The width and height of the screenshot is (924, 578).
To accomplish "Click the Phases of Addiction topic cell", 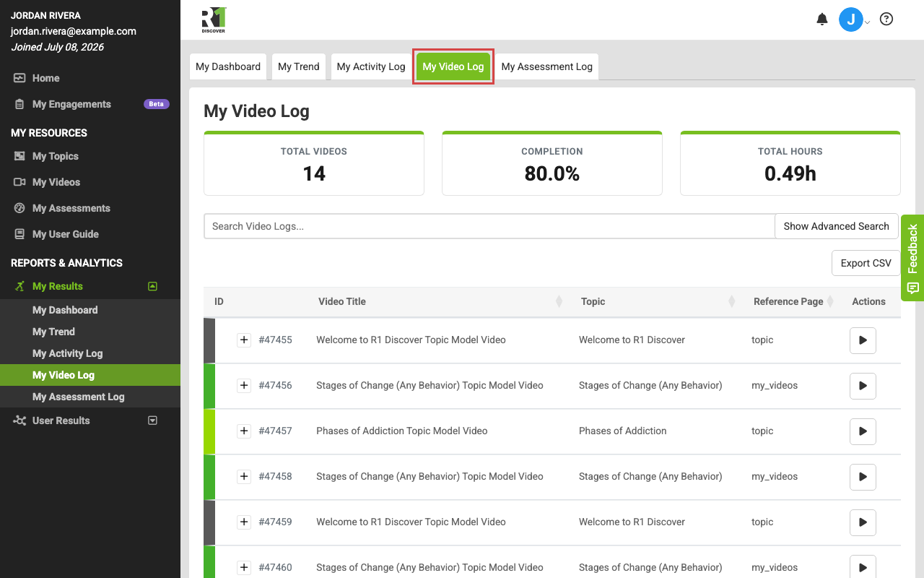I will click(623, 431).
